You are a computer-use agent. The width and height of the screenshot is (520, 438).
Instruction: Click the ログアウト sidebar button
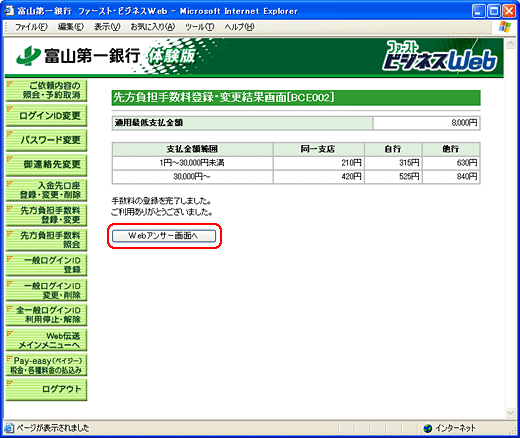tap(46, 390)
